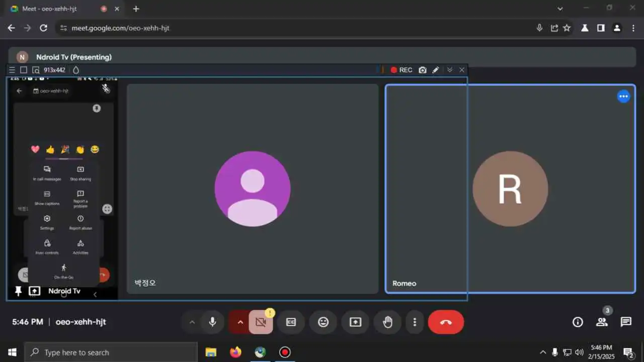Show the people panel
Screen dimensions: 644x362
pyautogui.click(x=602, y=322)
